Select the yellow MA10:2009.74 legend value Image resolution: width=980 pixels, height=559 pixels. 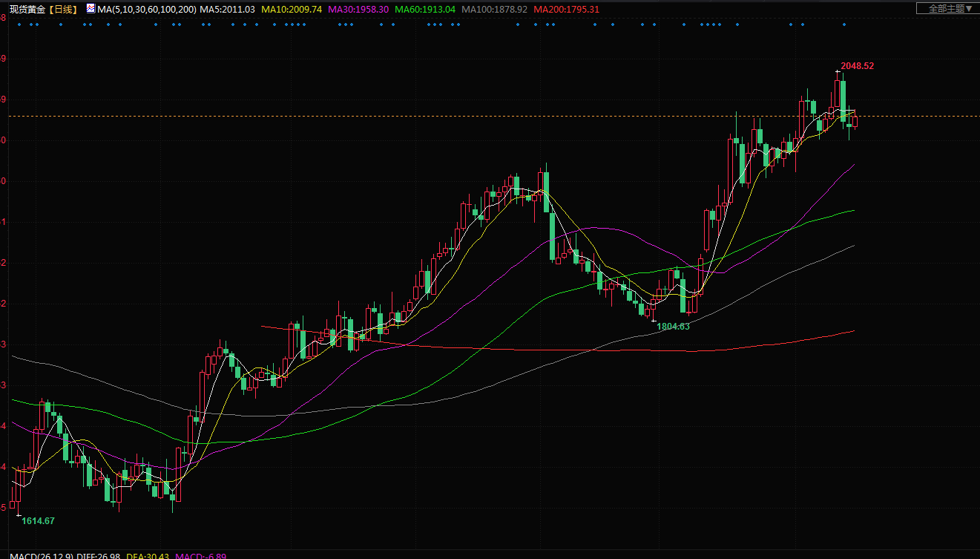[292, 10]
